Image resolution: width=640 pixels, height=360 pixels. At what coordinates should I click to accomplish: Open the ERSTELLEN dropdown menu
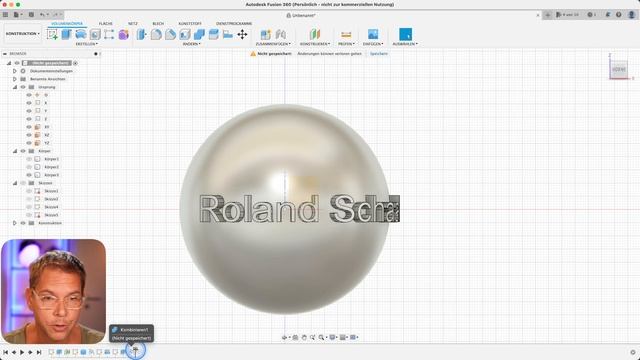[87, 44]
